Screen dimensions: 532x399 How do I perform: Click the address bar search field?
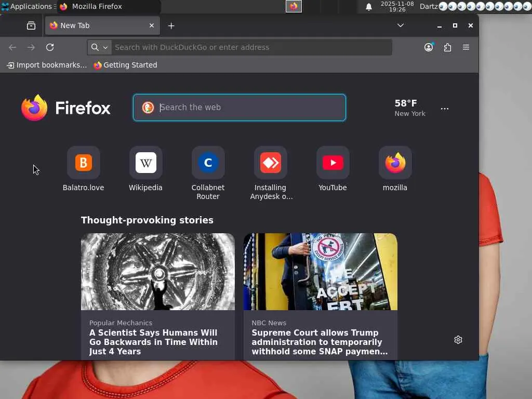[252, 47]
